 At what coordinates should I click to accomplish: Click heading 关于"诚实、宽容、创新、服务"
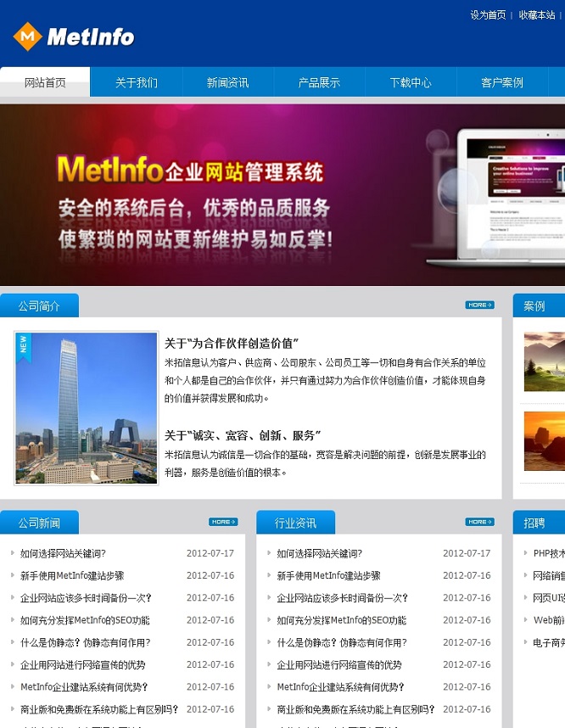(x=243, y=435)
